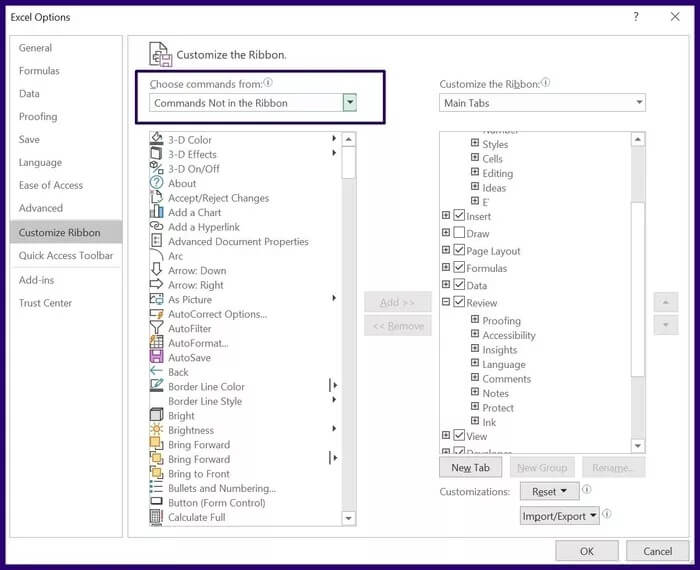This screenshot has height=570, width=700.
Task: Click the Move Down arrow button
Action: 666,325
